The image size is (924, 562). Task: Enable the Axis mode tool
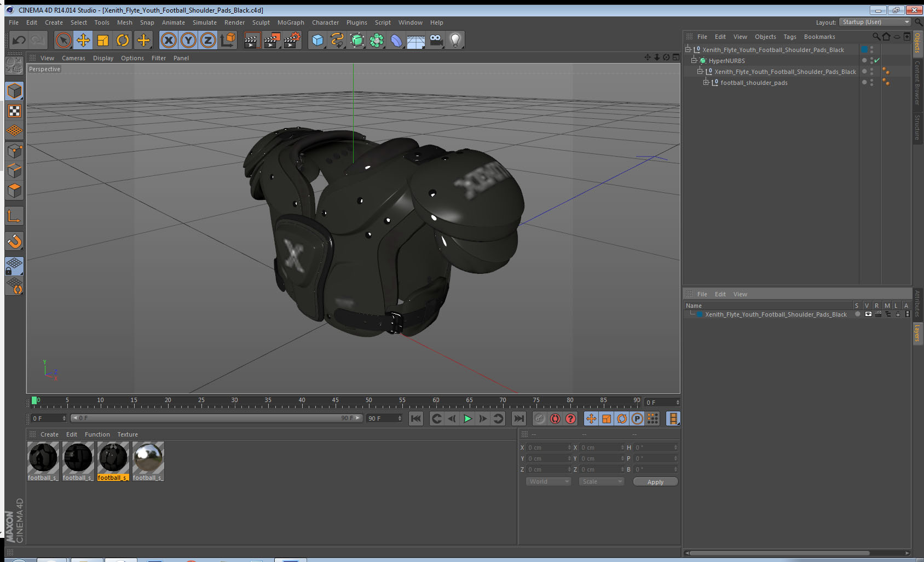pyautogui.click(x=15, y=216)
